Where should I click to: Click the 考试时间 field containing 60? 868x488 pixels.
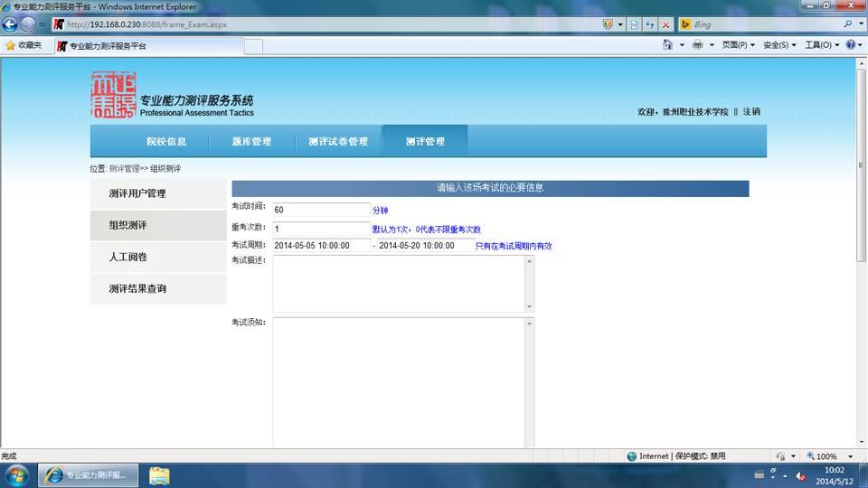coord(321,210)
